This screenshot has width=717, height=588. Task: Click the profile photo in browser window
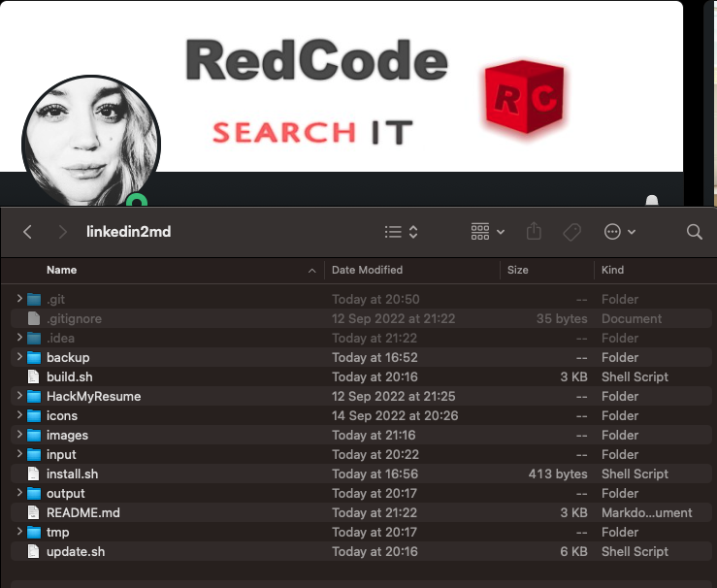coord(91,142)
